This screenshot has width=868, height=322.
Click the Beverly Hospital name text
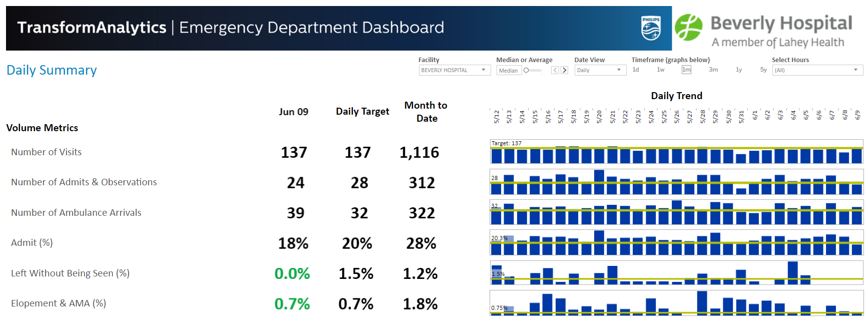[x=781, y=23]
